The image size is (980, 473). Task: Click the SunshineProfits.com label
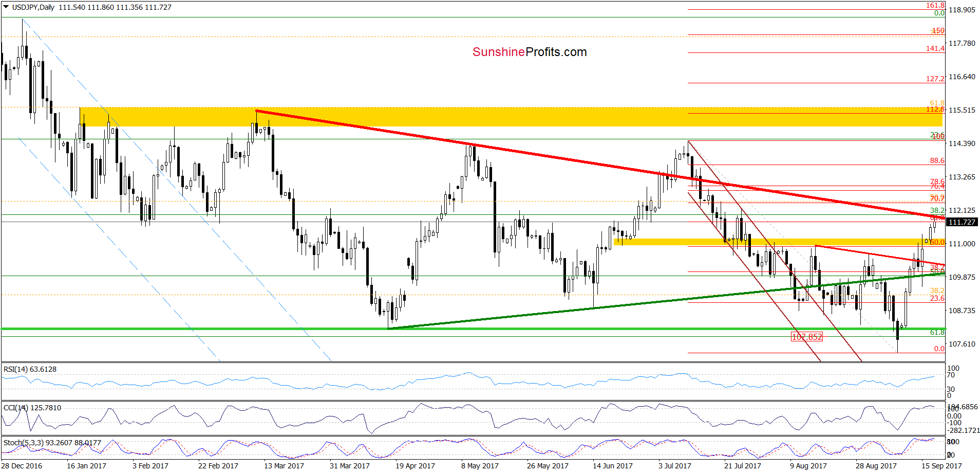pyautogui.click(x=530, y=52)
